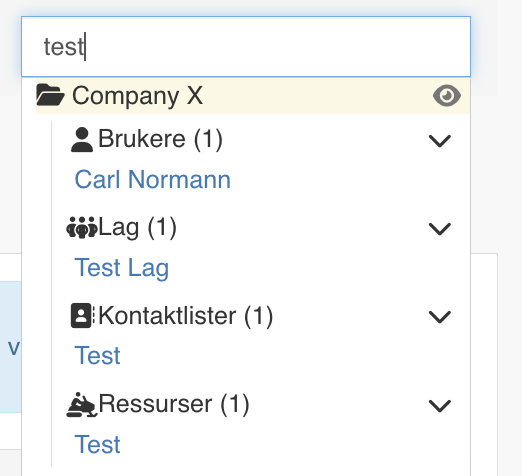Click the open folder icon beside Company X
Screen dimensions: 522x476
(x=50, y=95)
